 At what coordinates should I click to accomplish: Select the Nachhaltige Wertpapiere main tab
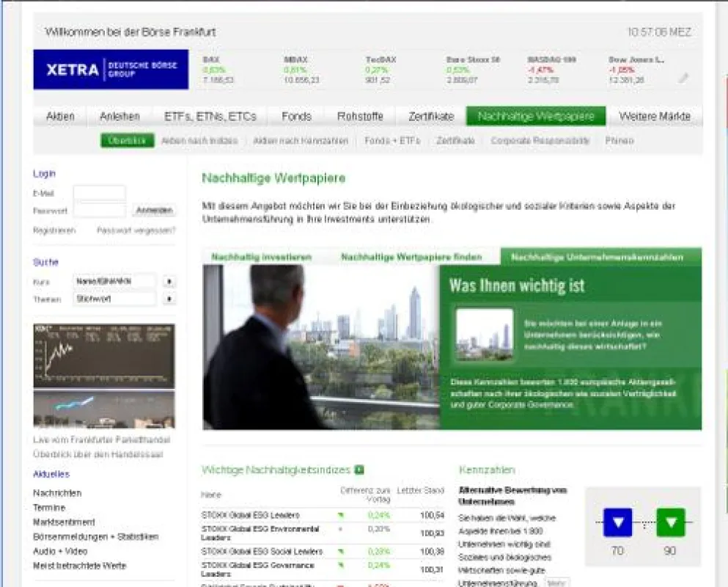pyautogui.click(x=536, y=116)
